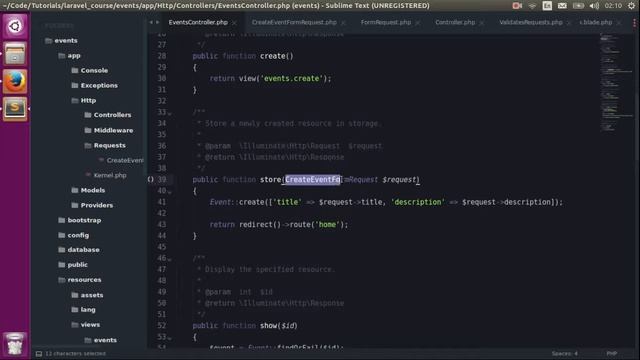The width and height of the screenshot is (640, 360).
Task: Collapse the resources folder
Action: (62, 280)
